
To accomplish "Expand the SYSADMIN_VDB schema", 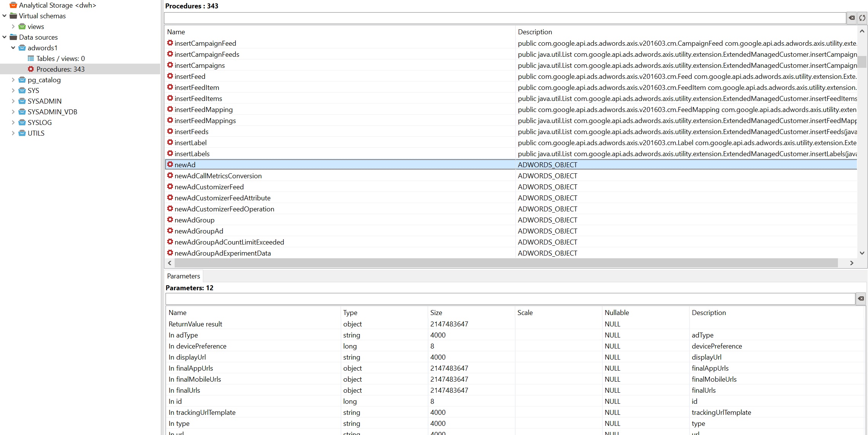I will coord(13,112).
